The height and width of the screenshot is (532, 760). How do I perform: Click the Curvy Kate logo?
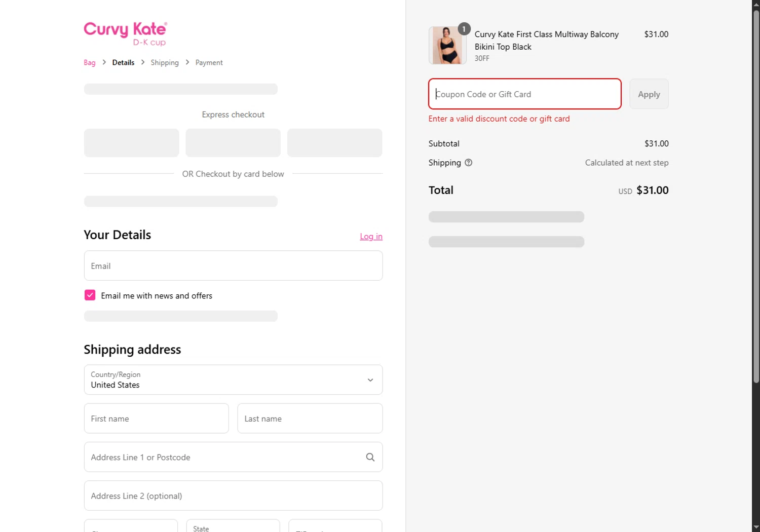tap(125, 33)
